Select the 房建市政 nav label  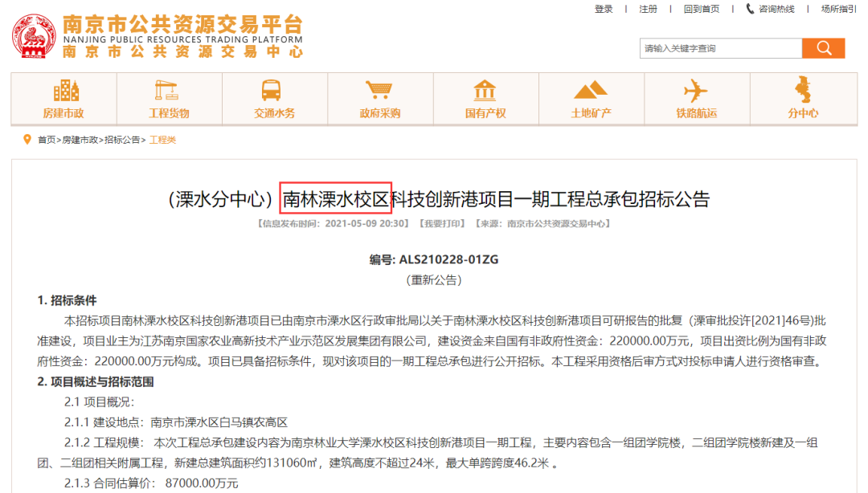click(x=63, y=113)
